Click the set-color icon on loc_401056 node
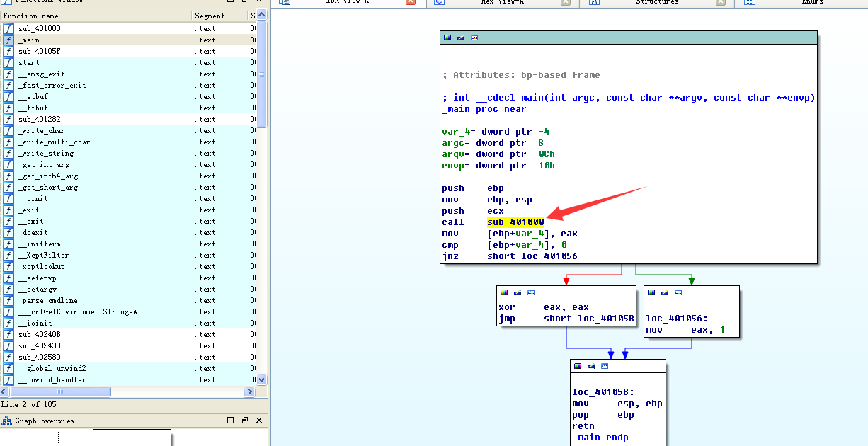Viewport: 868px width, 446px height. click(651, 292)
